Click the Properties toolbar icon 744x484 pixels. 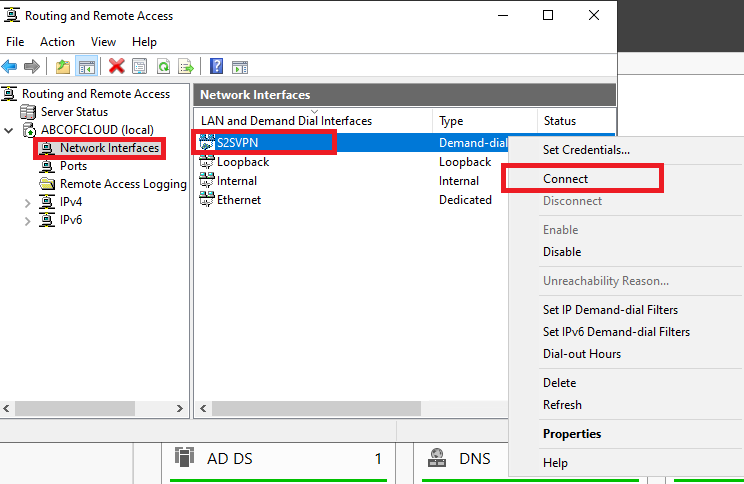pyautogui.click(x=139, y=67)
